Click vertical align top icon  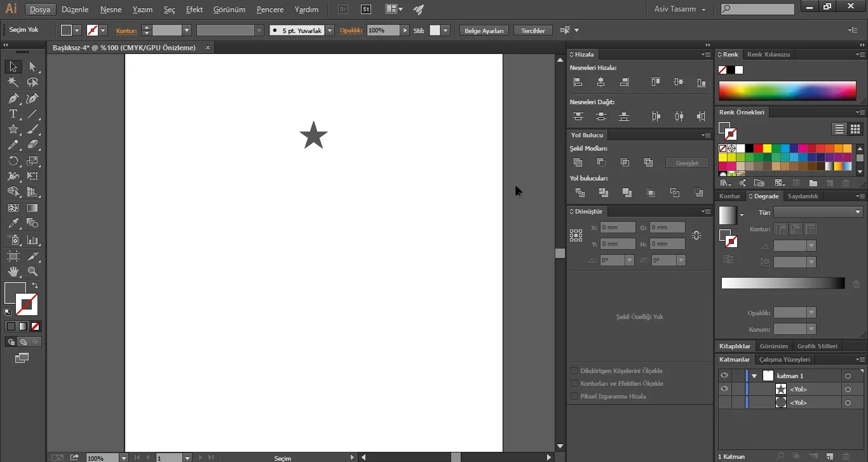656,82
